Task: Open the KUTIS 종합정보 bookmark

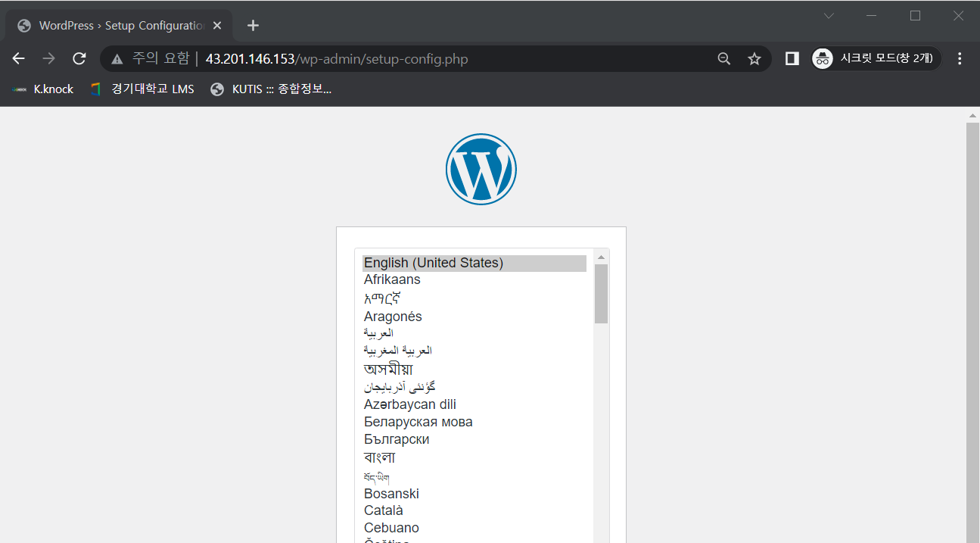Action: tap(271, 89)
